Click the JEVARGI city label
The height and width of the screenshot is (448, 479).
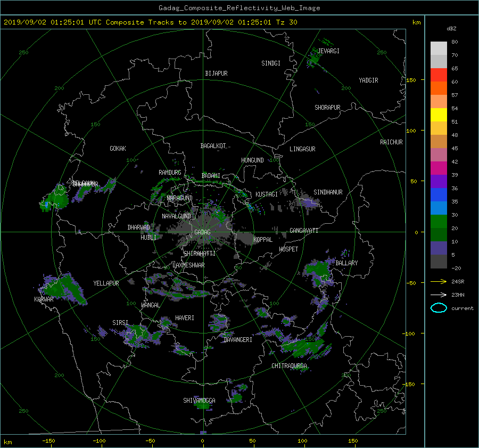[x=328, y=51]
